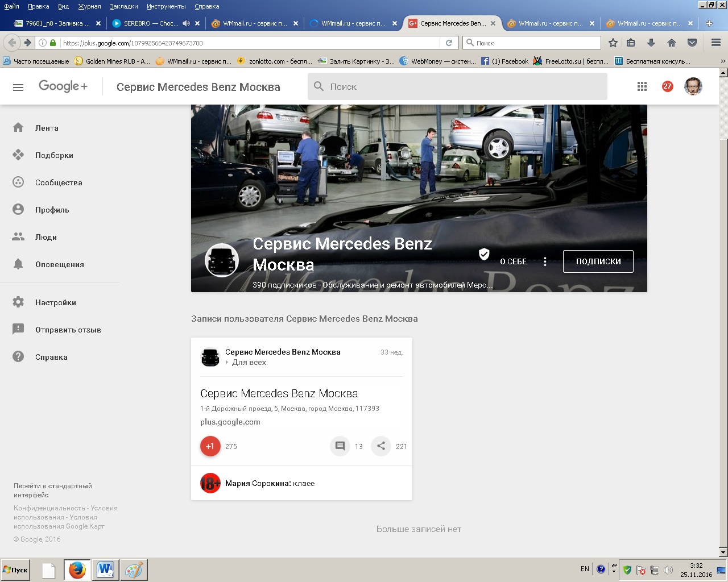This screenshot has height=582, width=728.
Task: Click the Google+ logo
Action: click(x=63, y=86)
